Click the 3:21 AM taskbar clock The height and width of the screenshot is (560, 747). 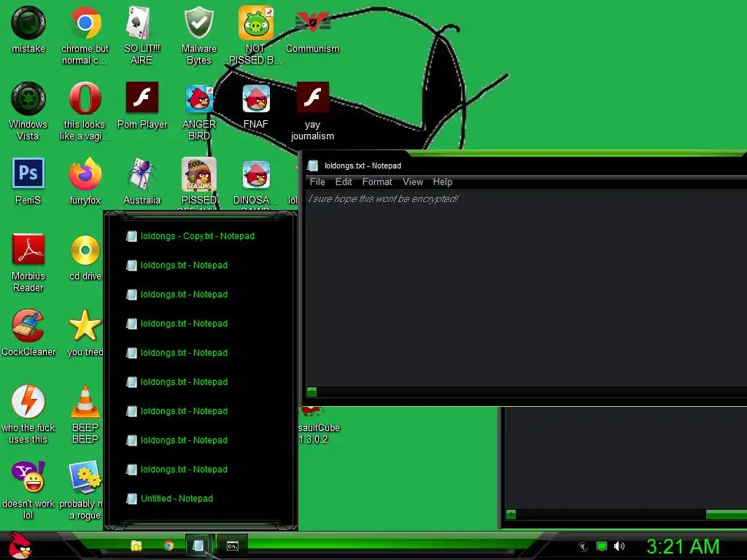683,546
